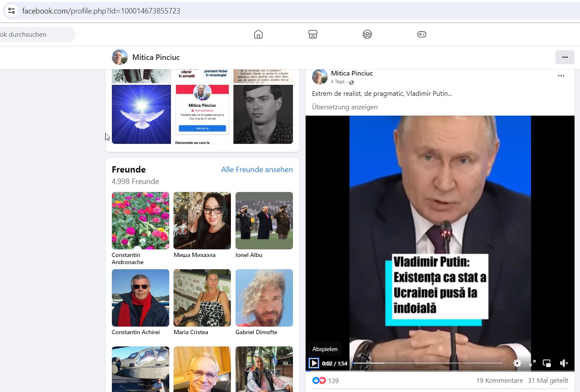Click the video play button
Viewport: 580px width, 392px height.
[314, 363]
